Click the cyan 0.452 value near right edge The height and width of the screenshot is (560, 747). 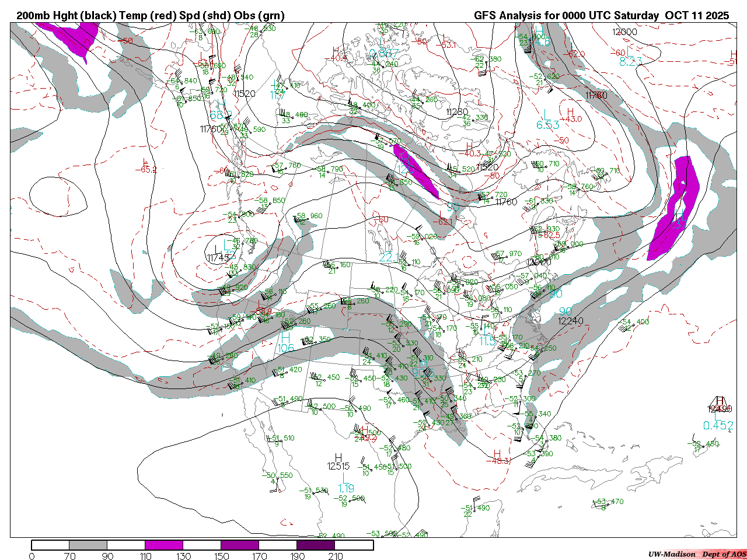pos(718,425)
